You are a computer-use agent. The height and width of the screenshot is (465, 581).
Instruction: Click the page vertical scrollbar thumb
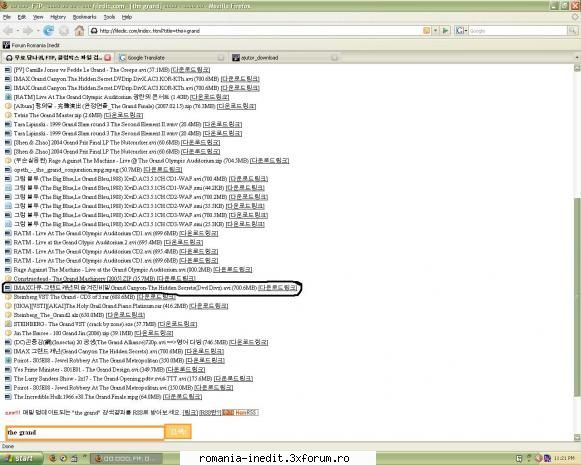point(577,296)
